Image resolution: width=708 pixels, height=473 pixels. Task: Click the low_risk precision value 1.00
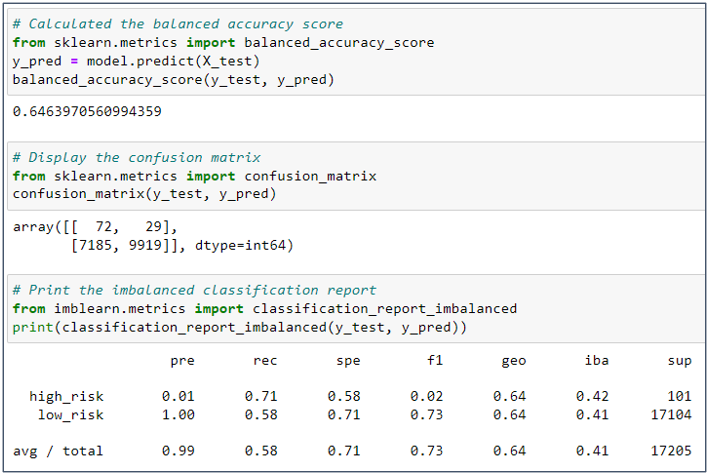[178, 415]
